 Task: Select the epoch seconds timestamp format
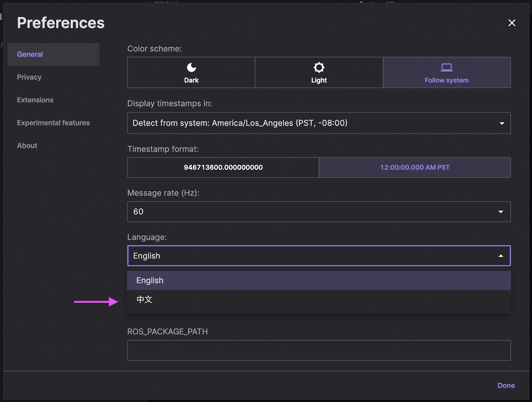223,168
